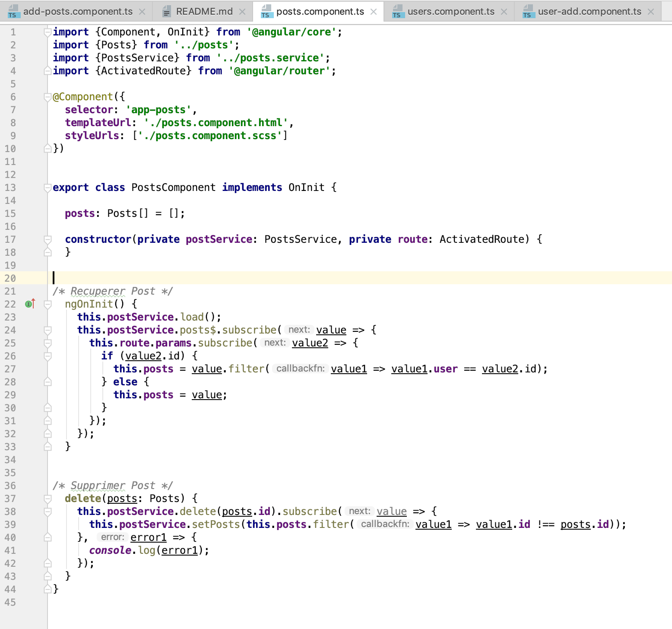Collapse the ngOnInit method fold arrow
Viewport: 672px width, 629px height.
(48, 304)
